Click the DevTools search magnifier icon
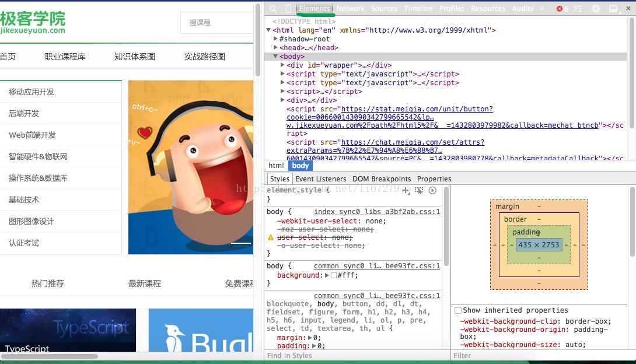 click(x=273, y=9)
